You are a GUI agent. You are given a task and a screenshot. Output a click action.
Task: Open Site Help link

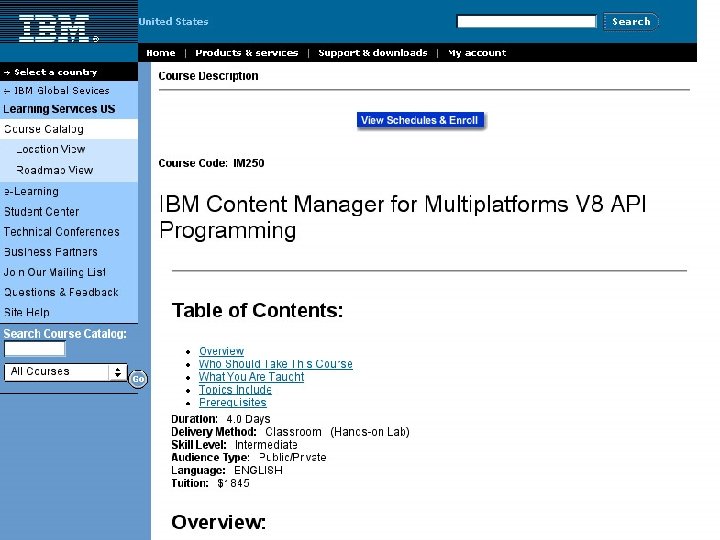(x=27, y=312)
